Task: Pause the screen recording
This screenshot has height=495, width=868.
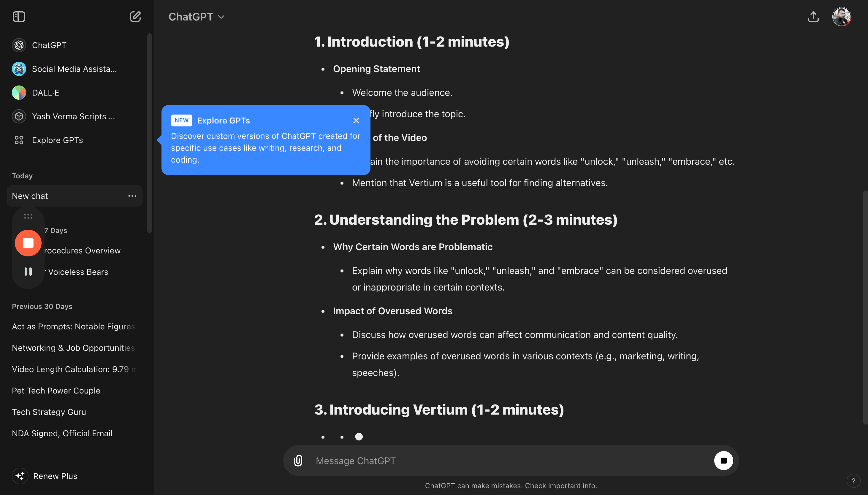Action: pos(28,272)
